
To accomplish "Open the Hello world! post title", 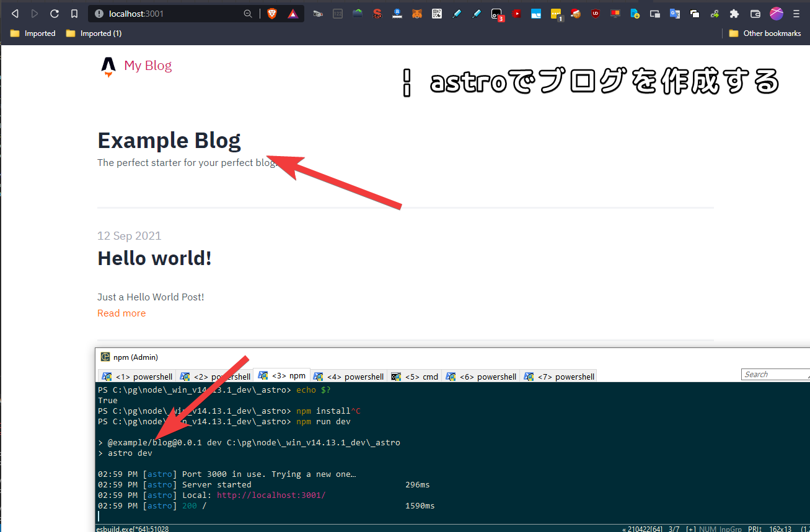I will pyautogui.click(x=154, y=258).
